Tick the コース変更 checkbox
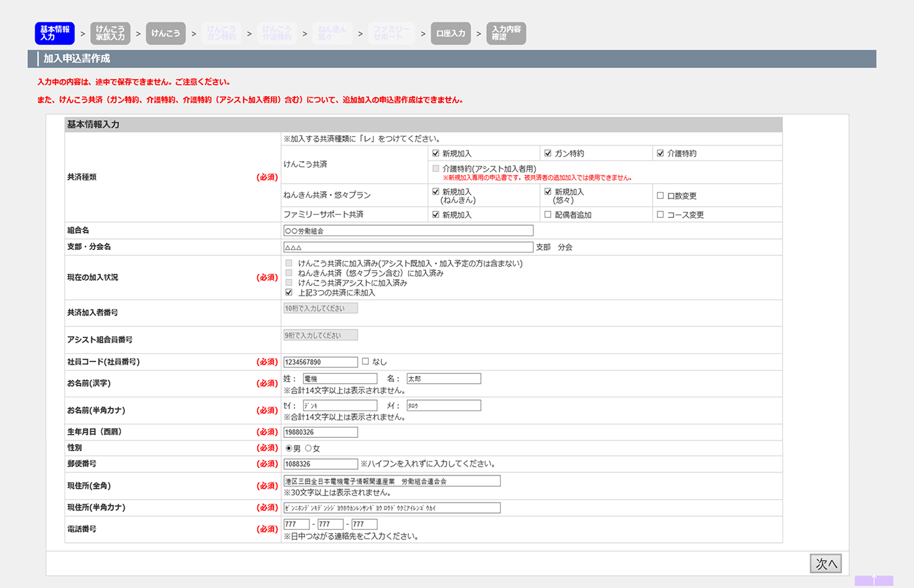 660,215
